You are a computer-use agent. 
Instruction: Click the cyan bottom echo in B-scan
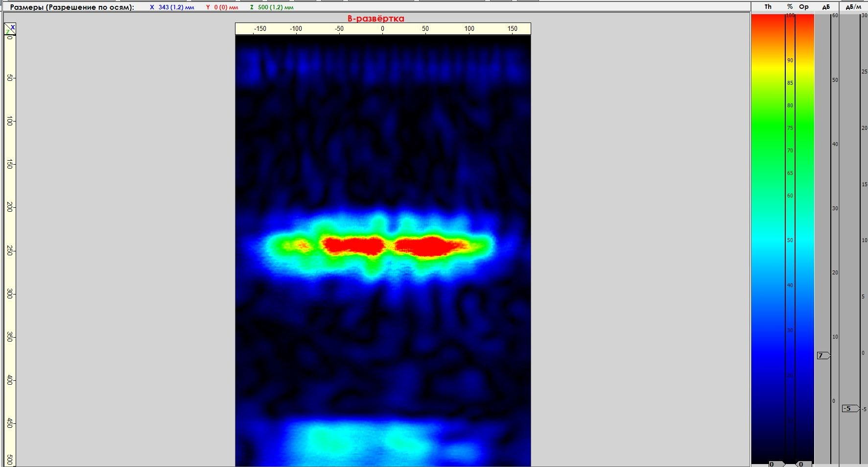(x=362, y=441)
